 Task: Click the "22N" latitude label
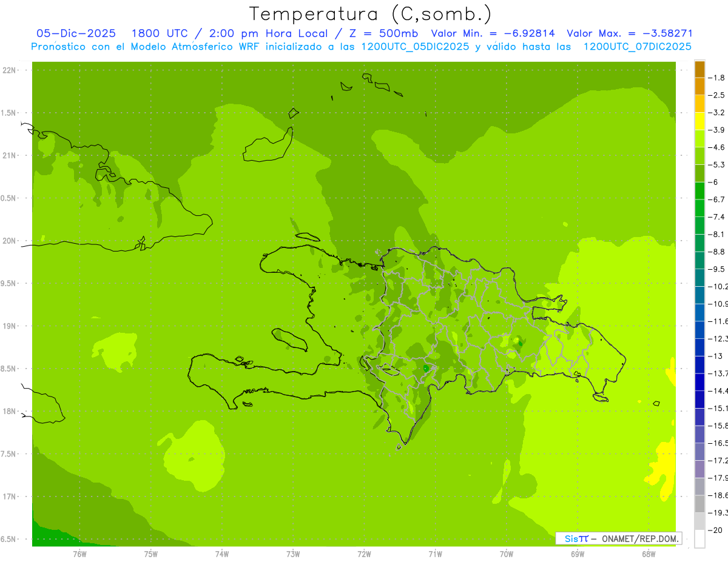point(10,70)
